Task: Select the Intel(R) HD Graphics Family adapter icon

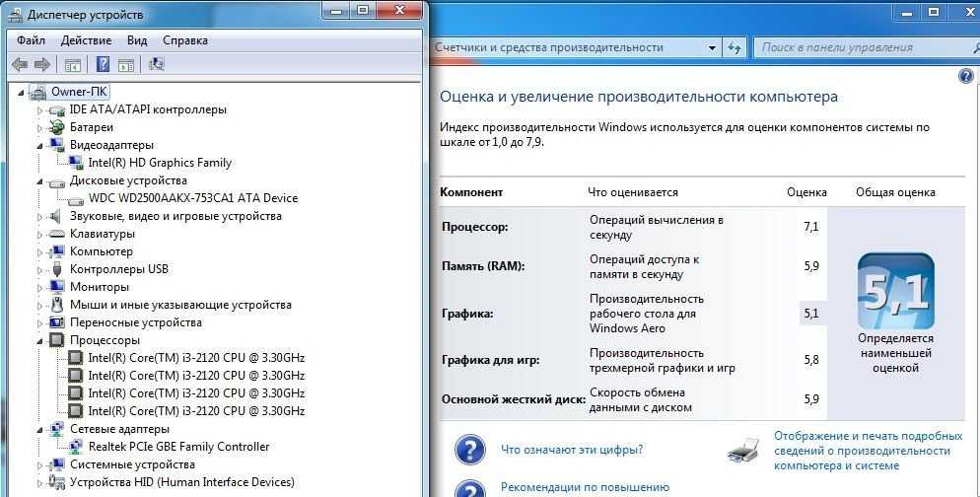Action: click(76, 163)
